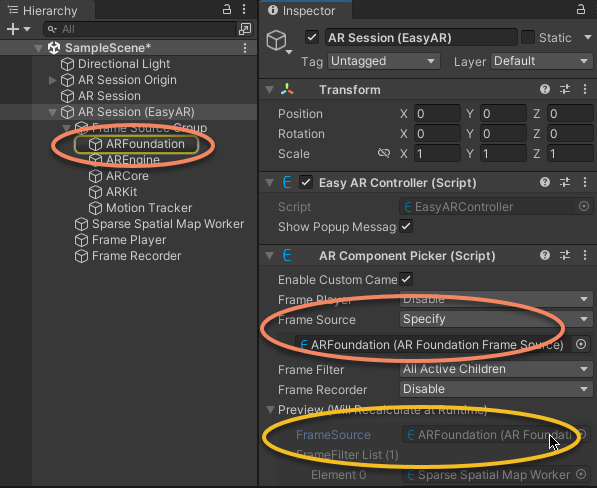Open Easy AR Controller options menu
This screenshot has height=488, width=597.
tap(585, 182)
